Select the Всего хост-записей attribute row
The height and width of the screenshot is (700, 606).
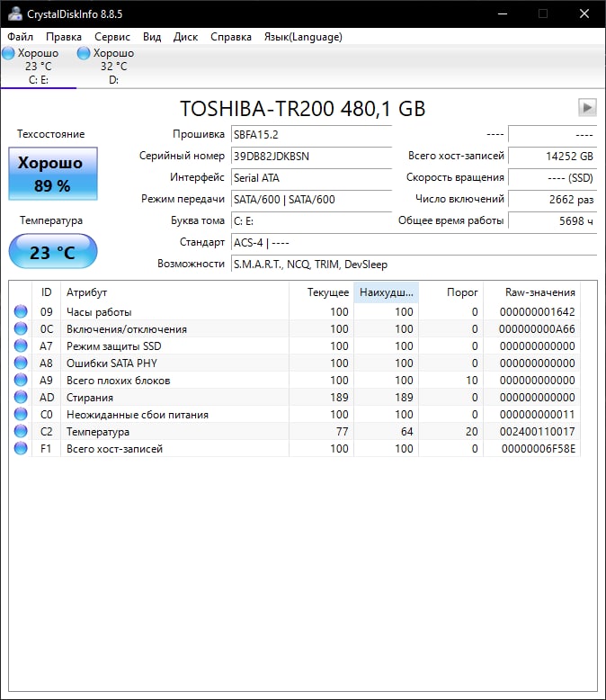click(x=114, y=449)
